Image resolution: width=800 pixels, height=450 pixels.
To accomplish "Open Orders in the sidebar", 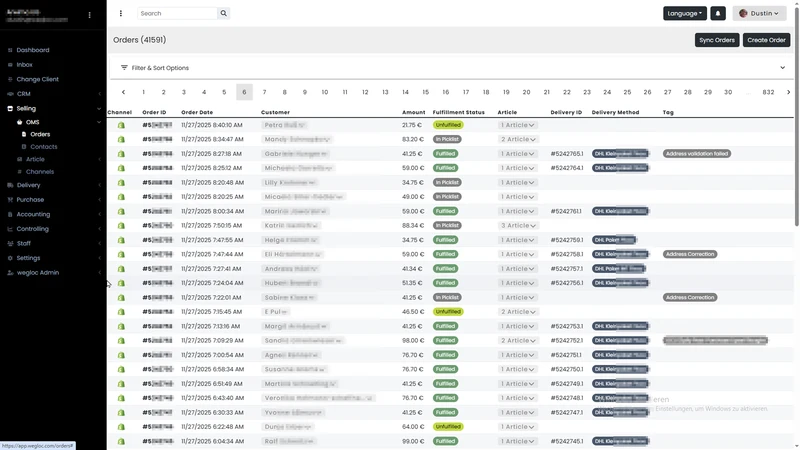I will tap(40, 134).
